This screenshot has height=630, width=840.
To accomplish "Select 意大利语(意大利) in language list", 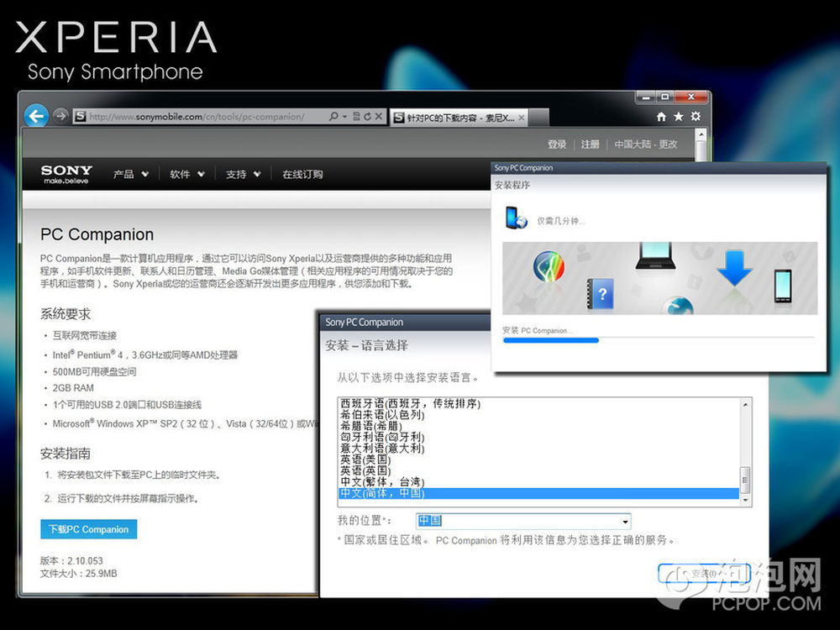I will pyautogui.click(x=539, y=449).
